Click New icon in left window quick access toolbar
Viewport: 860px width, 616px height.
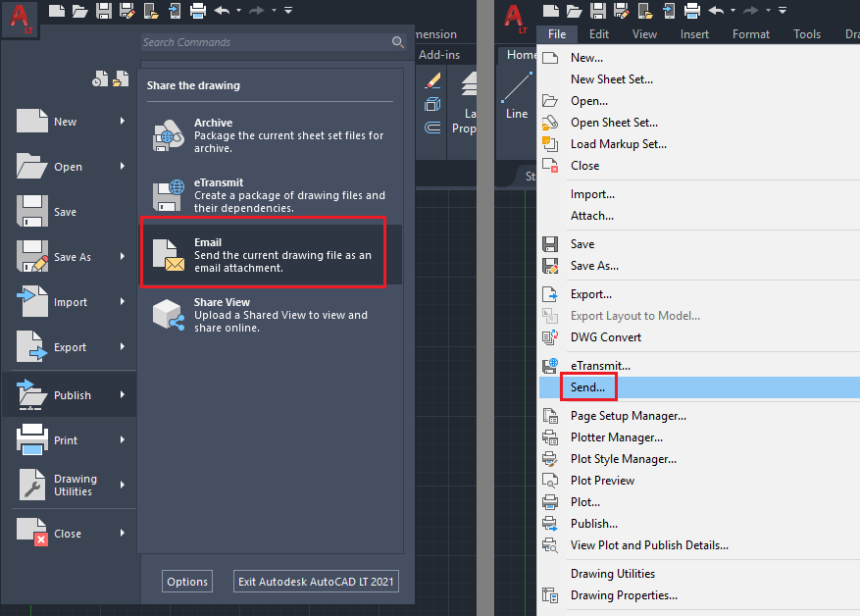point(57,11)
